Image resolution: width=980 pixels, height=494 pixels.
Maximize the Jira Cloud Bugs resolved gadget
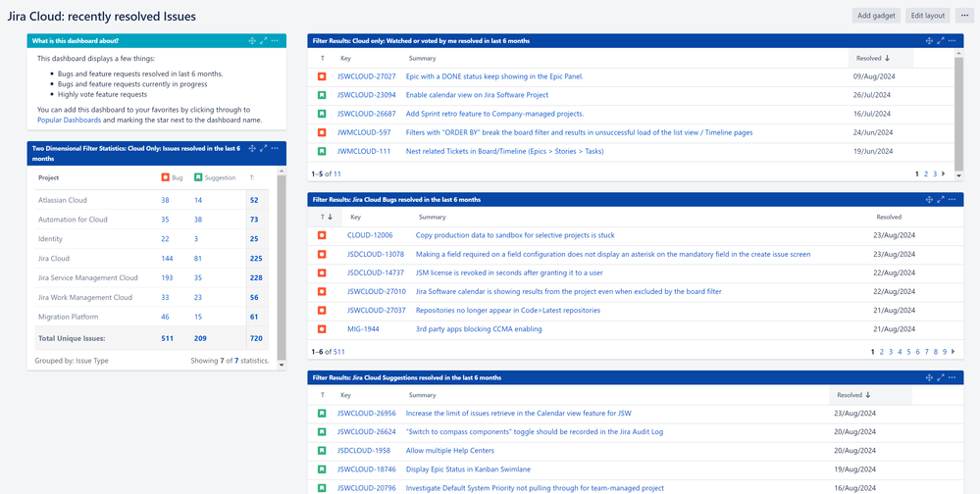coord(941,199)
